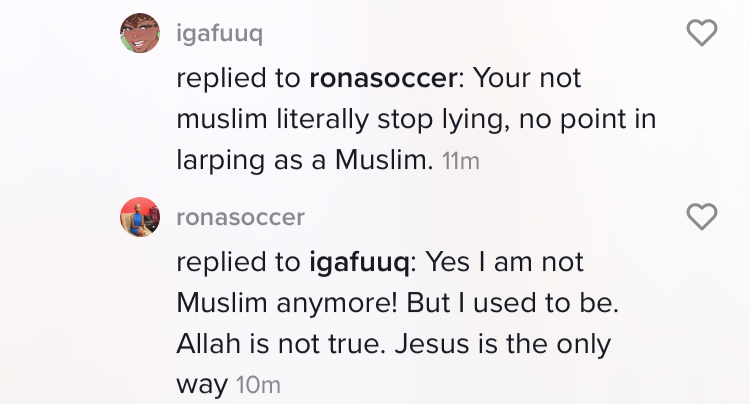This screenshot has width=750, height=404.
Task: Click the 10m timestamp
Action: coord(260,385)
